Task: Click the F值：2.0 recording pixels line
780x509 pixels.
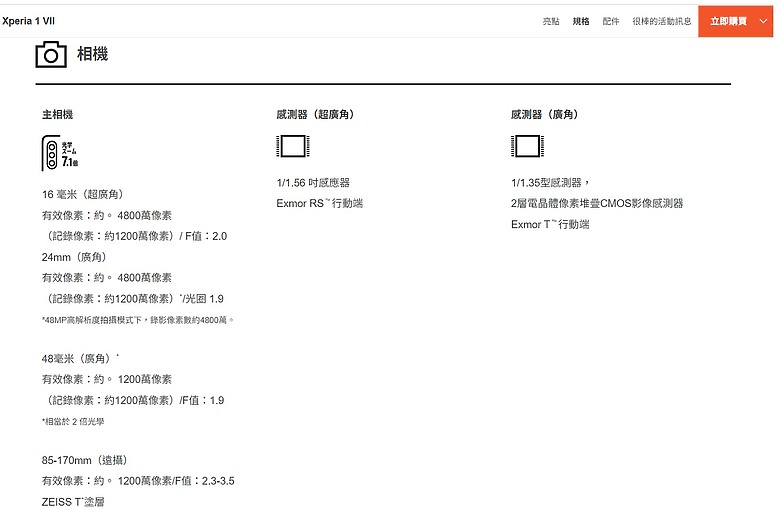Action: pyautogui.click(x=135, y=236)
